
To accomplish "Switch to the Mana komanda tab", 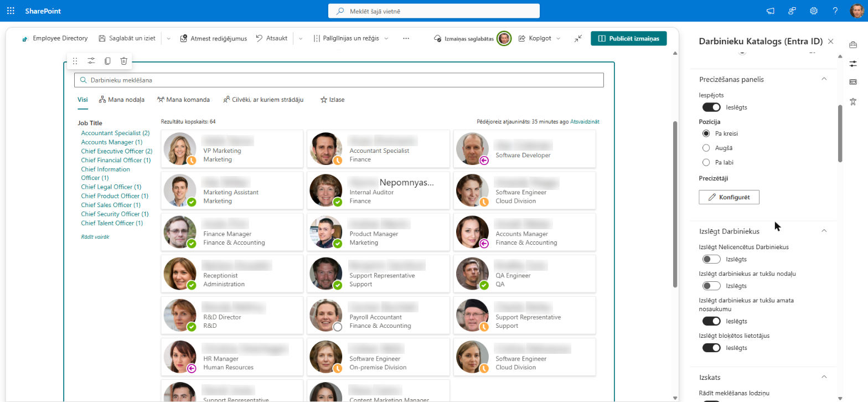I will pyautogui.click(x=183, y=100).
